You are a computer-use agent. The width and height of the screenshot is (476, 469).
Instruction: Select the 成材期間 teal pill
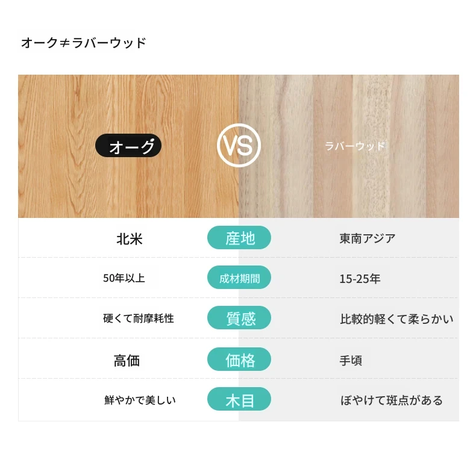tap(239, 278)
